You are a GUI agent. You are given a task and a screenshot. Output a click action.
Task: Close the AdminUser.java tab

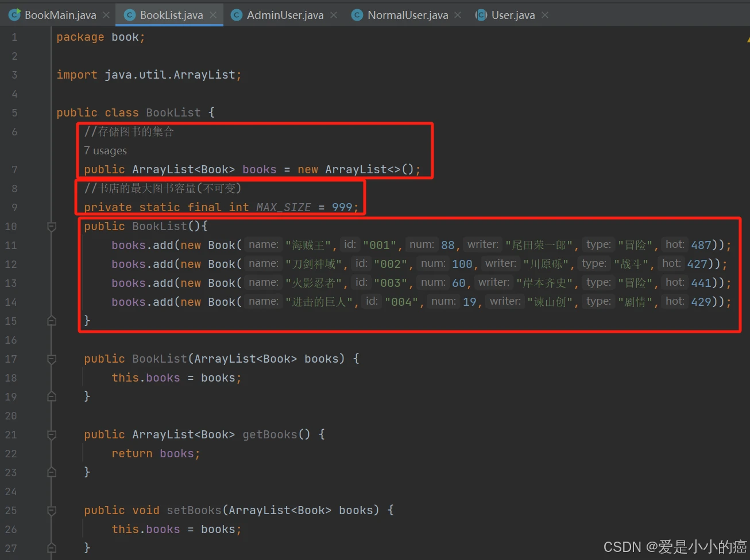pos(334,15)
